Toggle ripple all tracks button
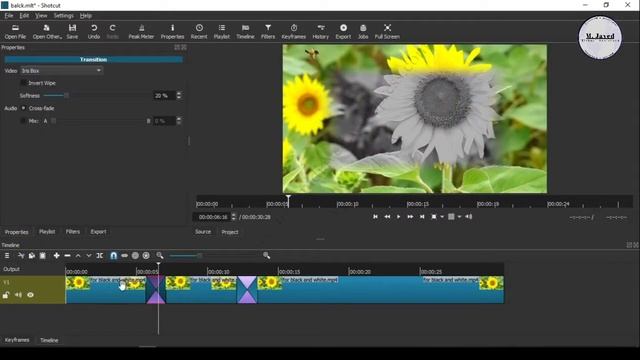 tap(146, 256)
